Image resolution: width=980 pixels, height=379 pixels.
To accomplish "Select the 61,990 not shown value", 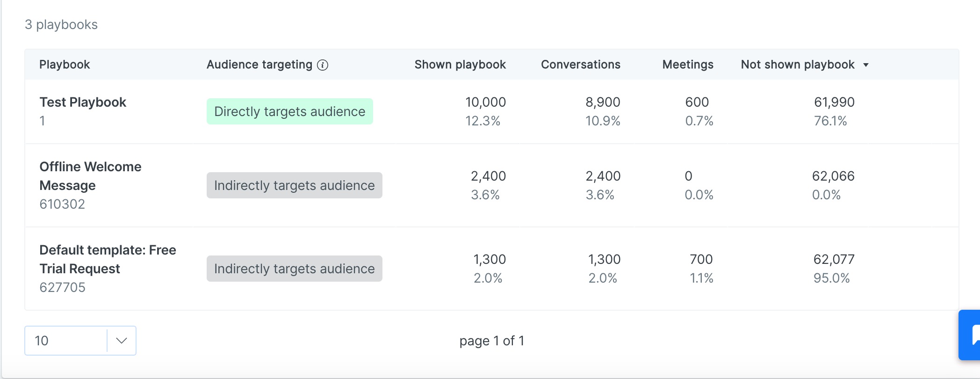I will (x=834, y=102).
